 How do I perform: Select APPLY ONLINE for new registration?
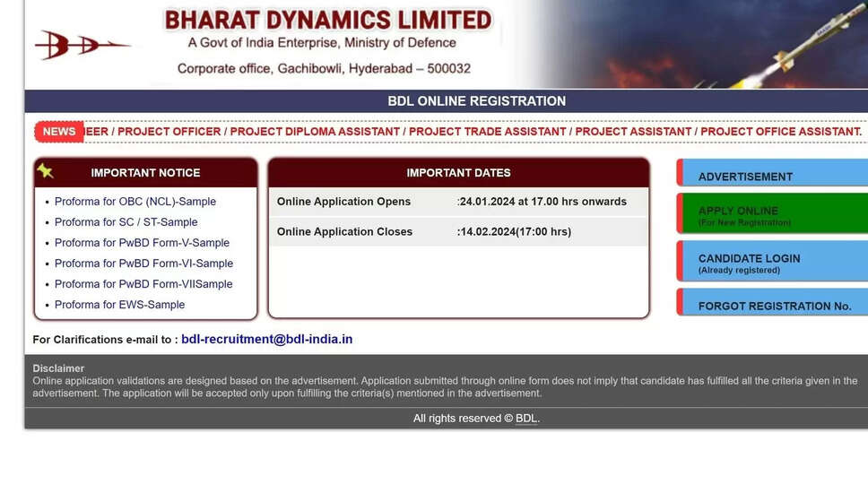coord(744,215)
